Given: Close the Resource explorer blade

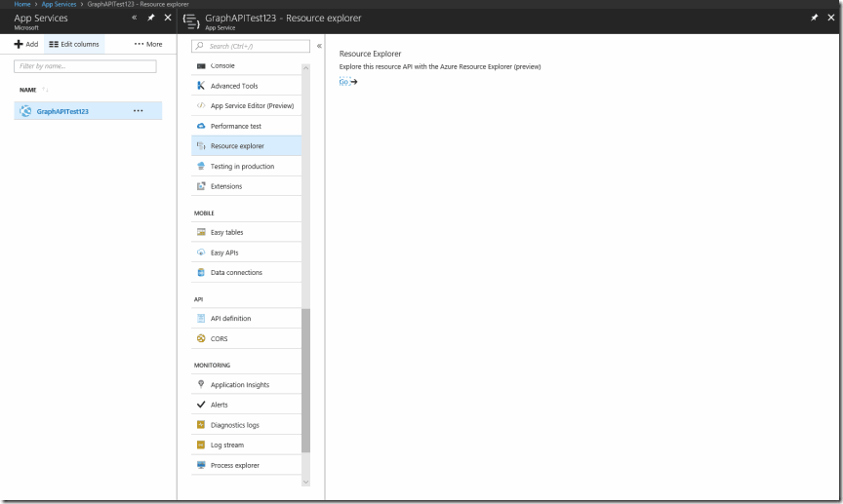Looking at the screenshot, I should [831, 18].
